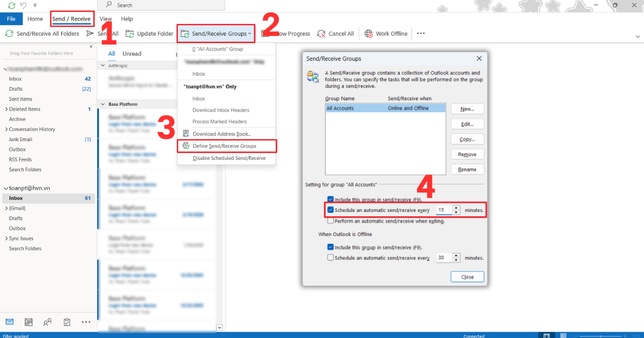Viewport: 644px width, 338px height.
Task: Click message list scrollbar down arrow
Action: [x=219, y=327]
